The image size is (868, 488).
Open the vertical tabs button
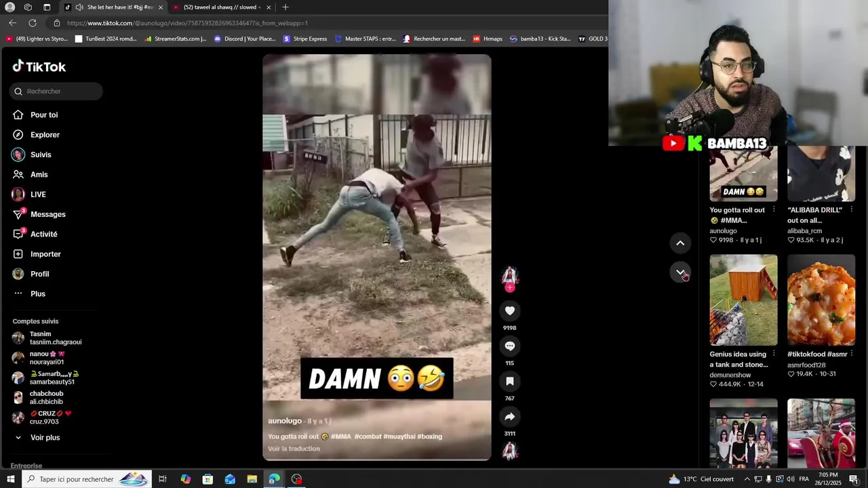(x=47, y=7)
